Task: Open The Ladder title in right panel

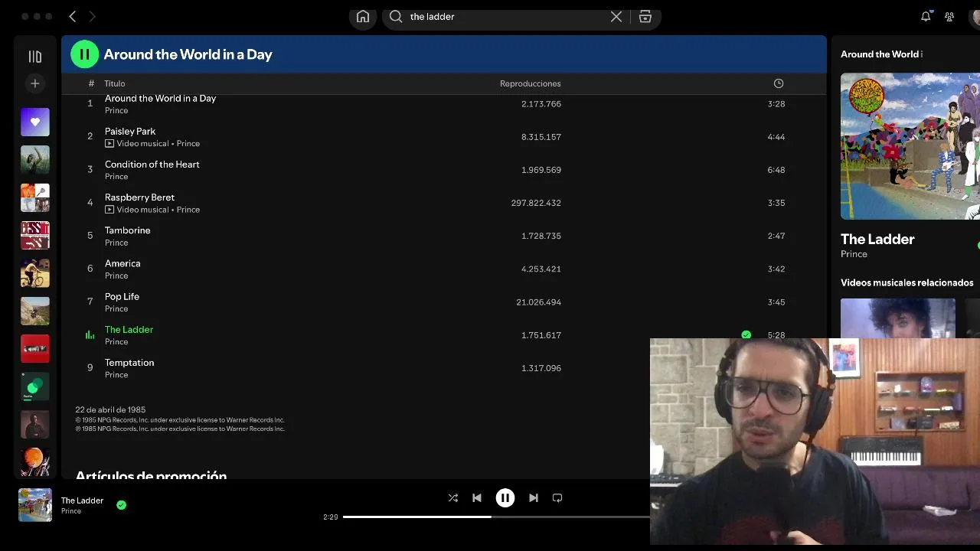Action: point(877,239)
